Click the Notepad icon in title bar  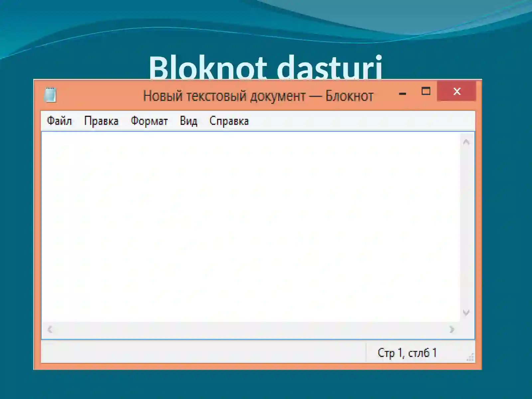[50, 95]
